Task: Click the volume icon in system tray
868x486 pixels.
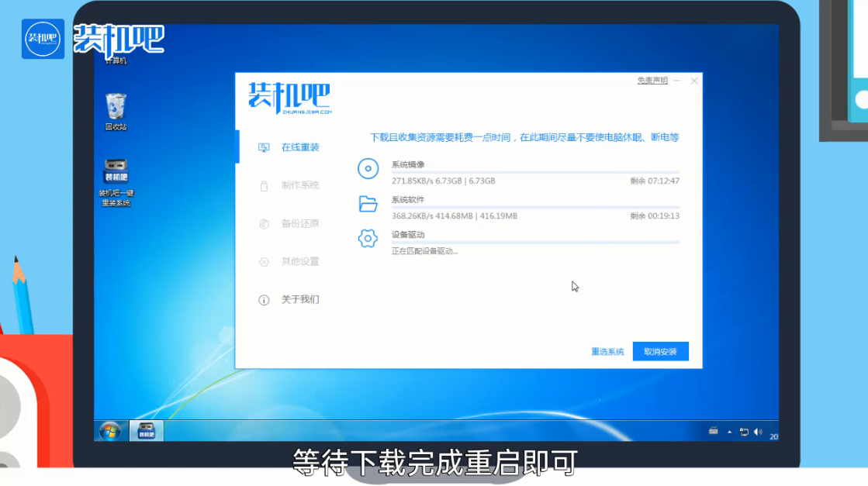Action: (x=758, y=432)
